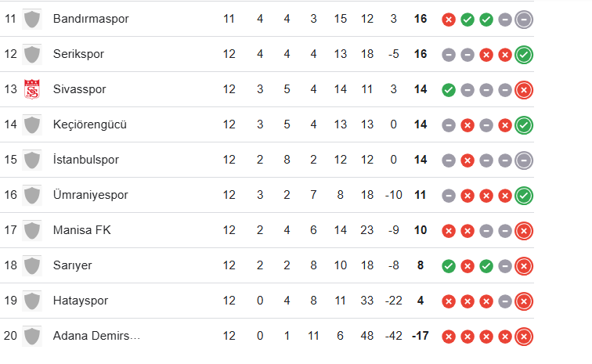
Task: Select the Keçiörengücü team name
Action: coord(89,124)
